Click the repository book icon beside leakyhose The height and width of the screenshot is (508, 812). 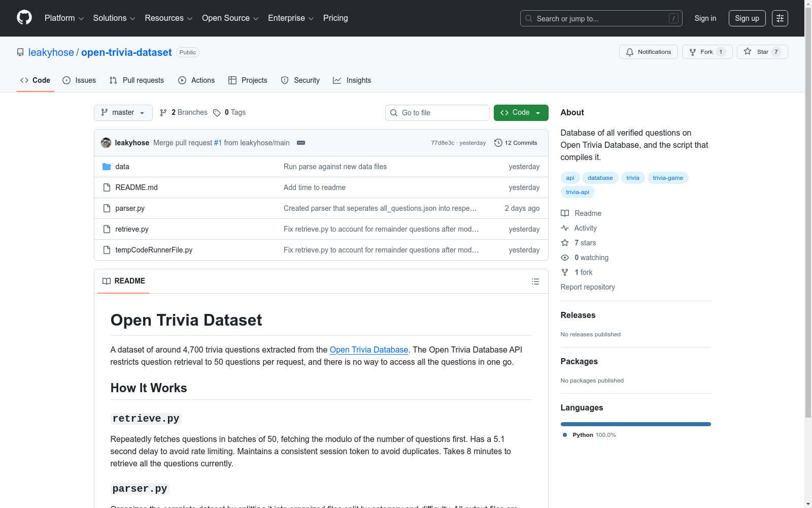20,52
